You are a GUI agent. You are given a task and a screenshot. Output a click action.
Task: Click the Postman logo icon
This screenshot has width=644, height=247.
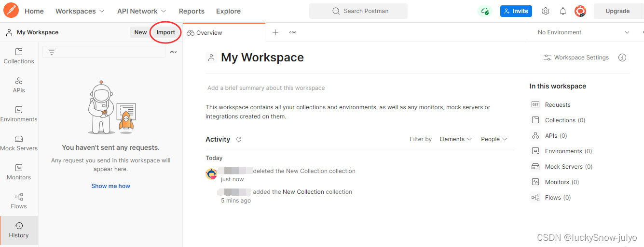pyautogui.click(x=11, y=11)
